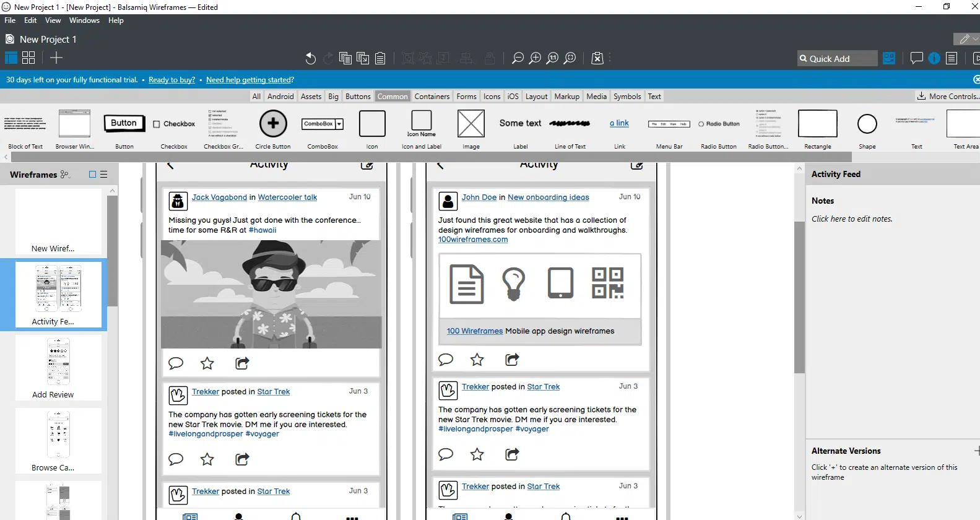980x520 pixels.
Task: Expand Alternate Versions with the plus button
Action: tap(976, 451)
